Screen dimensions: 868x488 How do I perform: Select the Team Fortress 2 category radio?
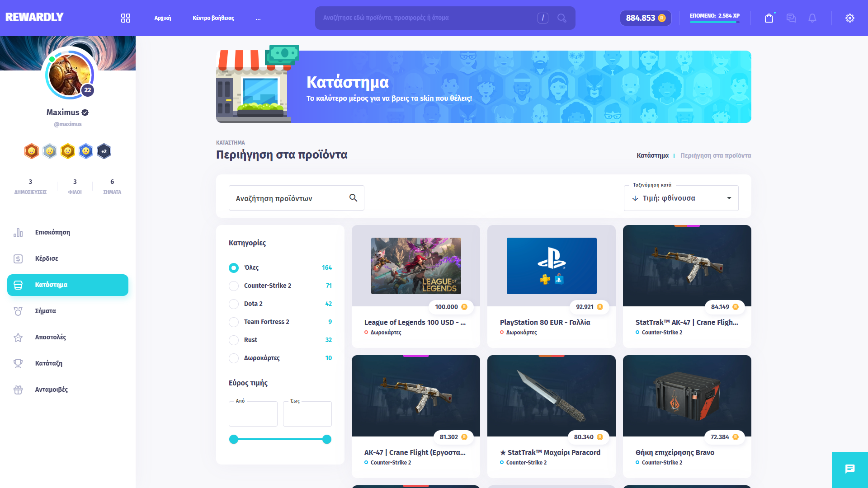click(234, 322)
